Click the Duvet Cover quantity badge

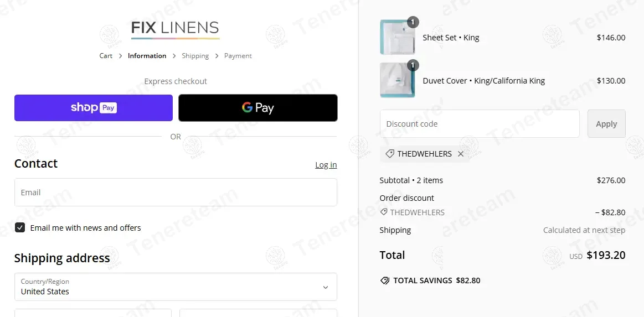click(413, 65)
